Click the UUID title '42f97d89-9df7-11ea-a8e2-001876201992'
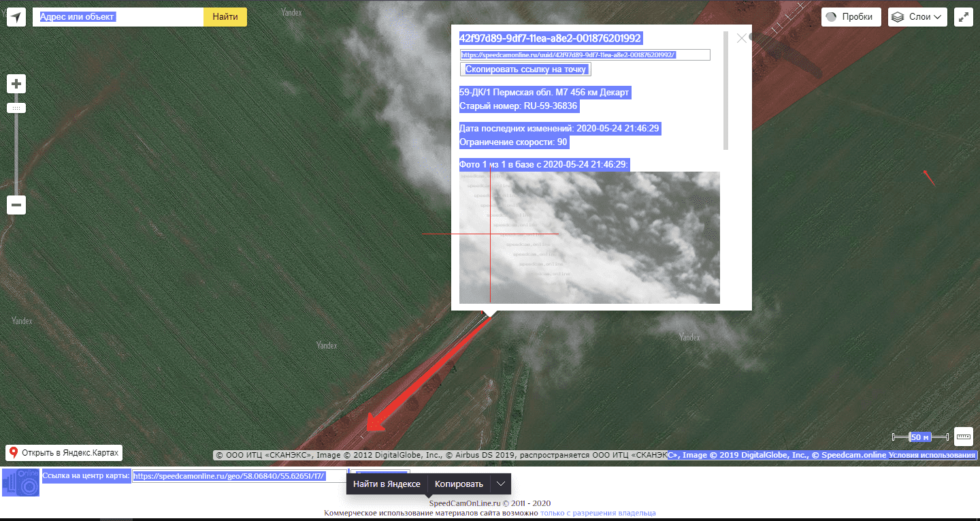980x521 pixels. pos(551,38)
